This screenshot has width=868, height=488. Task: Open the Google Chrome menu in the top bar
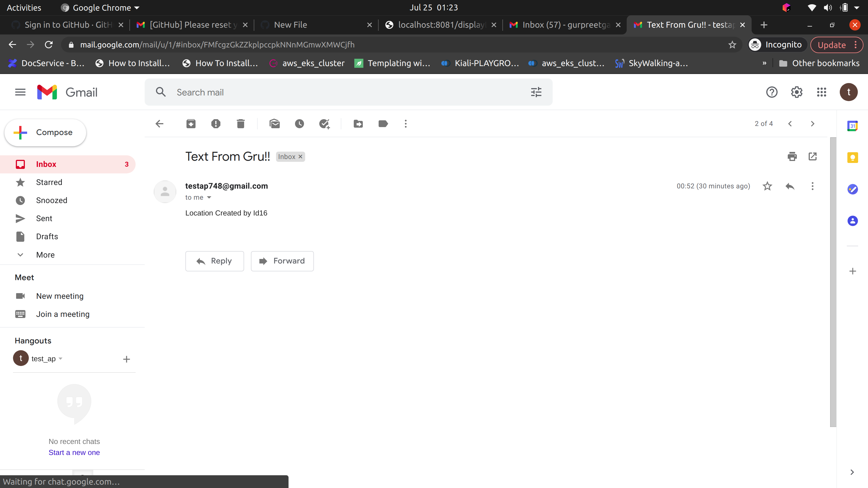point(100,7)
